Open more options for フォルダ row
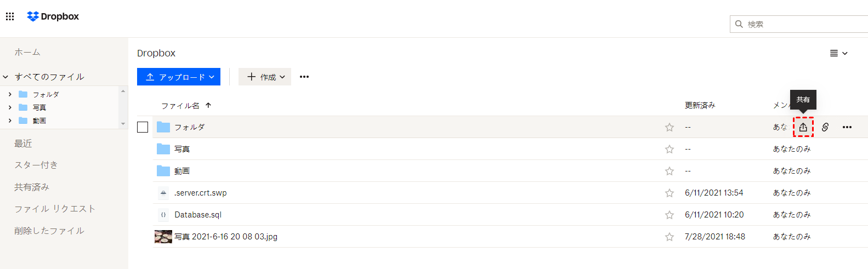The height and width of the screenshot is (269, 868). pos(847,127)
